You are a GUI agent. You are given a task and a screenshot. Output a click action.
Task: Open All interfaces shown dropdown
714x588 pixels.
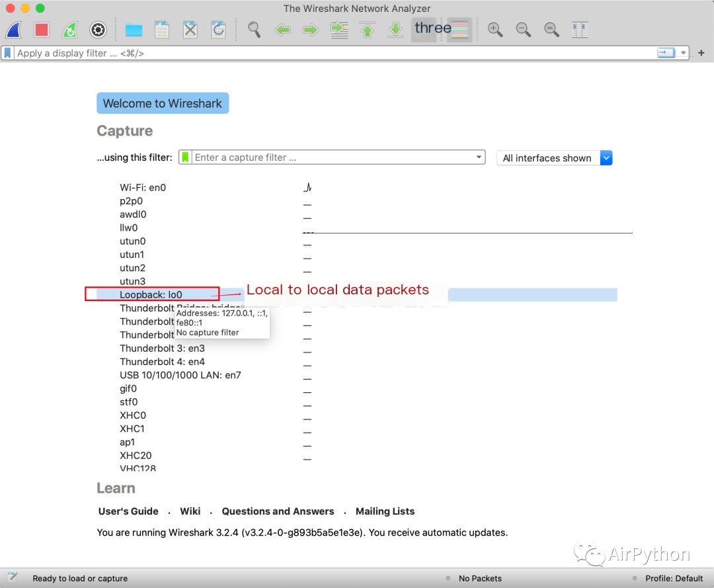[x=554, y=158]
